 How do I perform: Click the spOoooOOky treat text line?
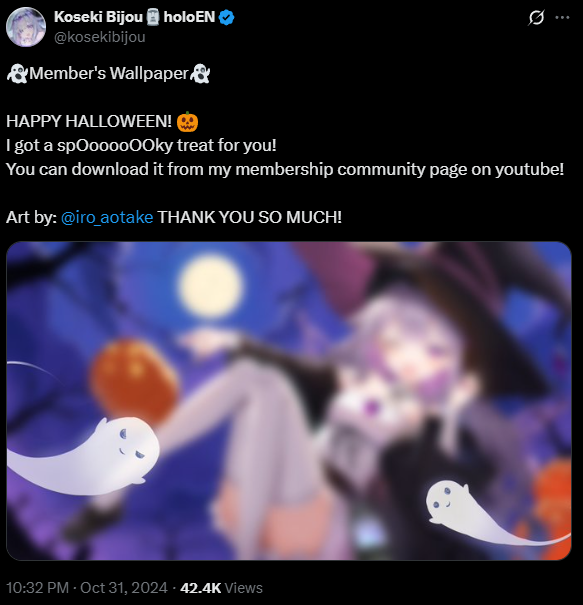point(141,145)
